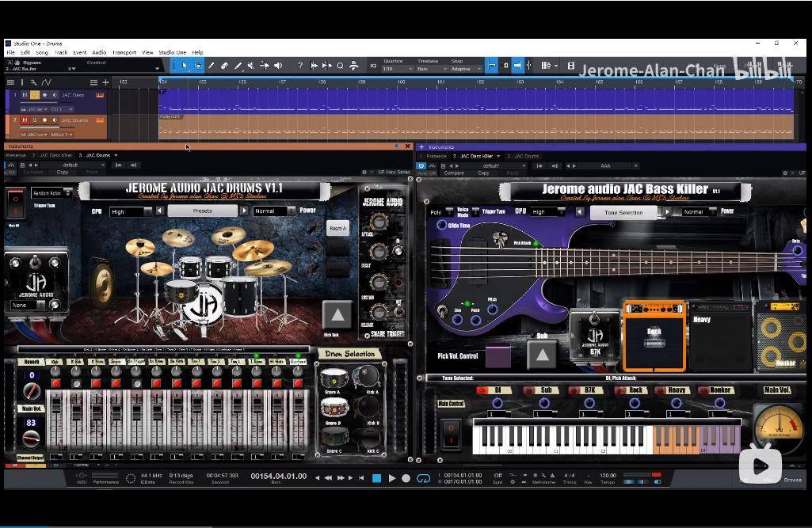Open Bass Killer CPU High dropdown
Screen dimensions: 812x528
(547, 211)
